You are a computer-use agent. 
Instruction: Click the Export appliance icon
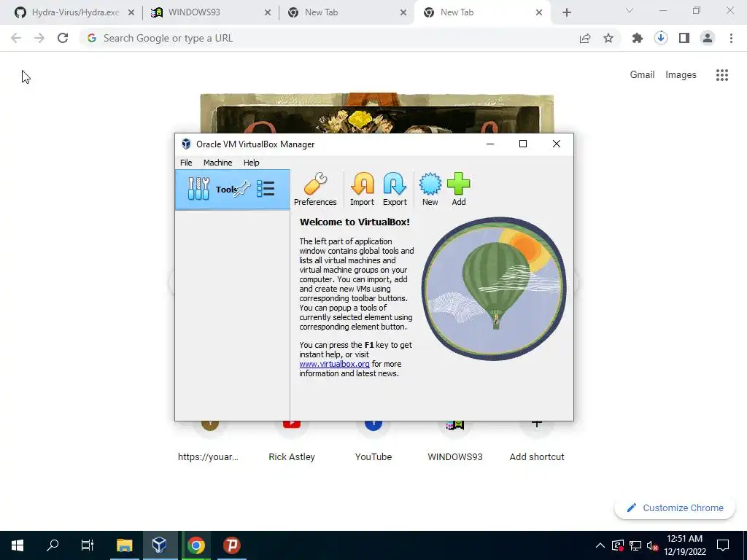pyautogui.click(x=395, y=190)
